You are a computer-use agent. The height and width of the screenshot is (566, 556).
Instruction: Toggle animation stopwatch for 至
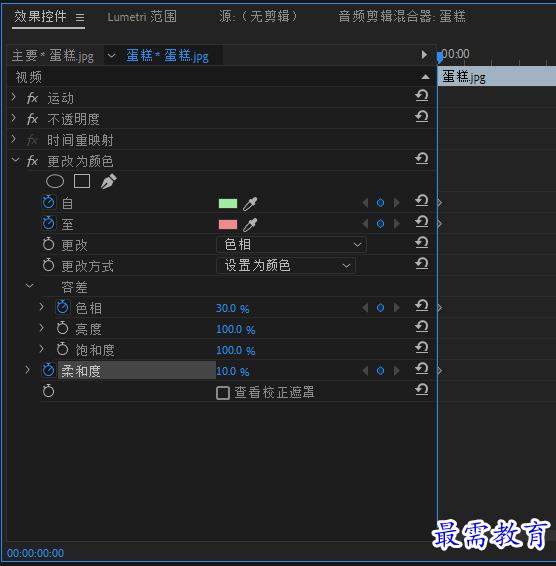pos(49,223)
